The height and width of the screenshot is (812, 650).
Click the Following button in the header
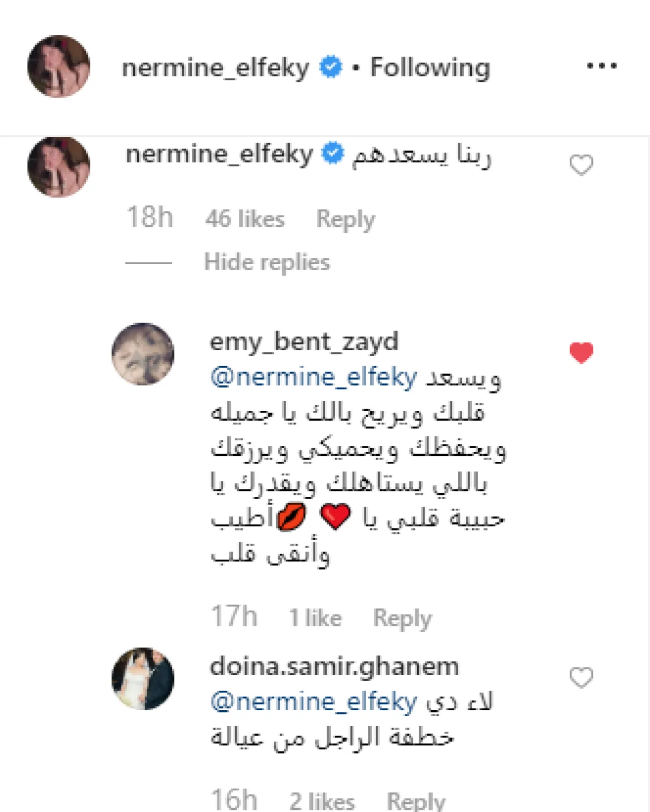point(430,68)
